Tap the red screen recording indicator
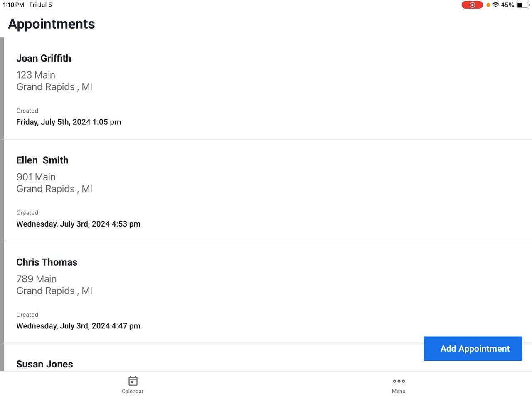The height and width of the screenshot is (399, 532). click(x=472, y=5)
